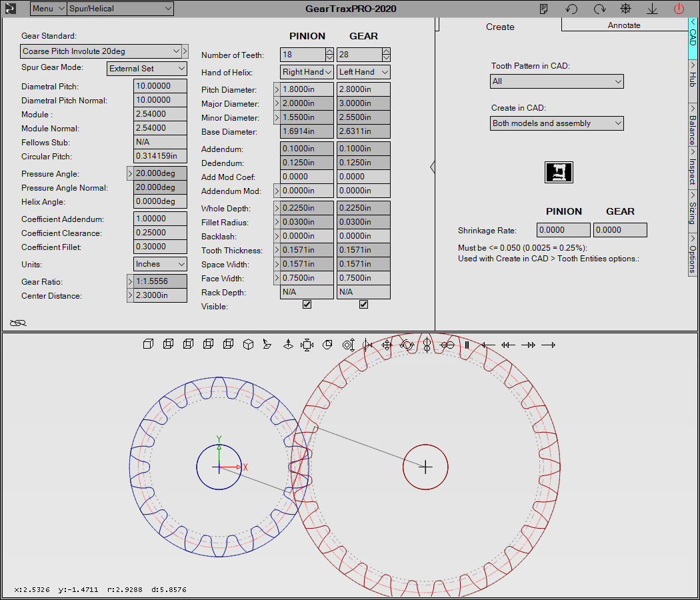Viewport: 700px width, 600px height.
Task: Open the Units dropdown
Action: (160, 264)
